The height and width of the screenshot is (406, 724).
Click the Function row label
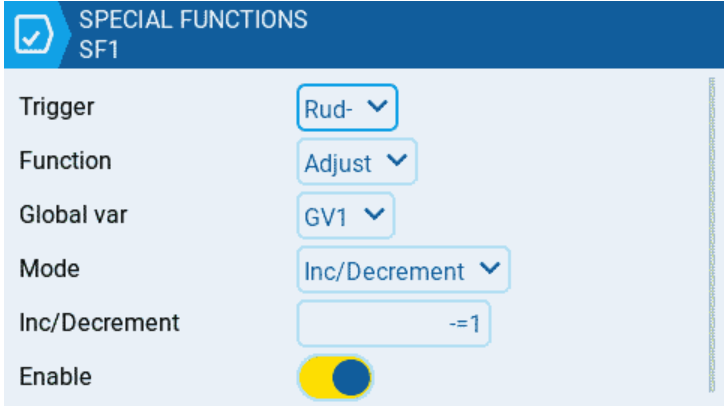[x=65, y=161]
